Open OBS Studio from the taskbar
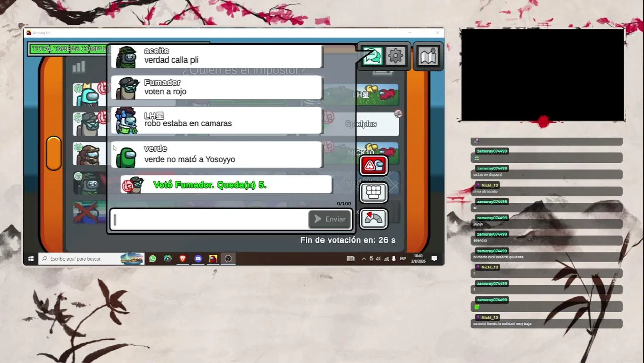Screen dimensions: 644x363 click(228, 259)
